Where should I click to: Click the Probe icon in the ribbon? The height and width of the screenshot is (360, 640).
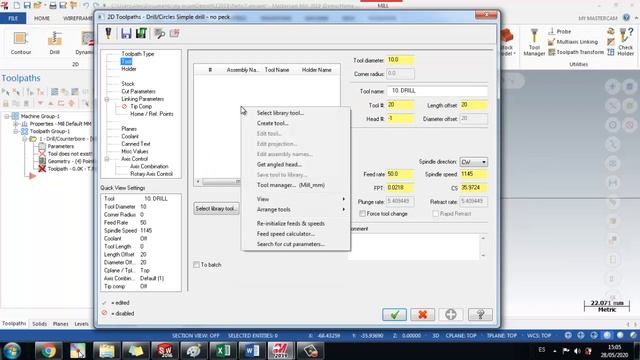(560, 31)
